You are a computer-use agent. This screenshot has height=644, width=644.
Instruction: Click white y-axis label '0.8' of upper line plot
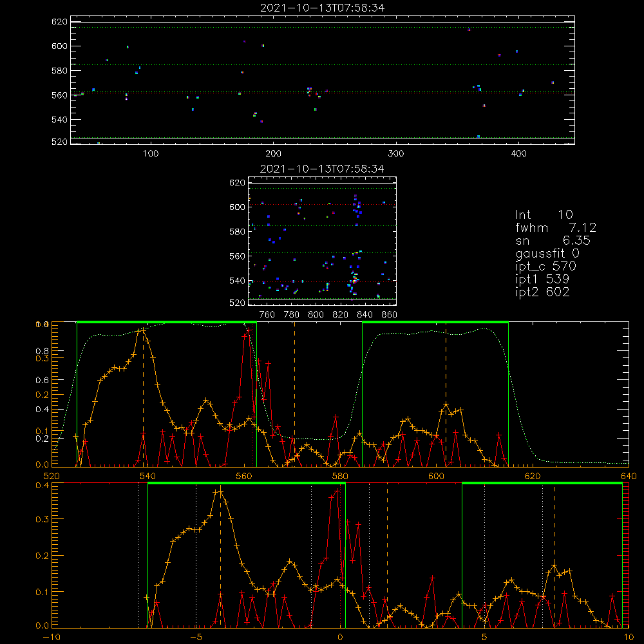pyautogui.click(x=43, y=351)
